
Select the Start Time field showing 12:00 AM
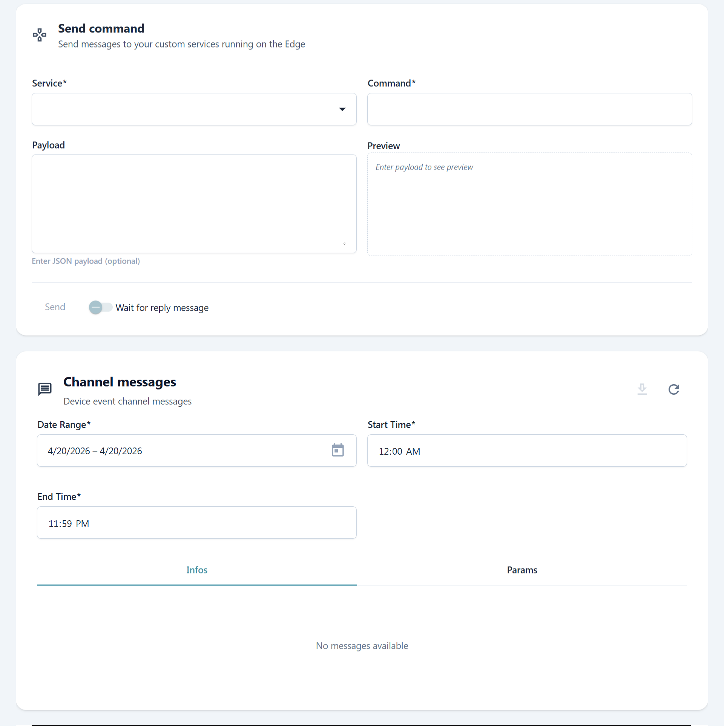point(527,451)
